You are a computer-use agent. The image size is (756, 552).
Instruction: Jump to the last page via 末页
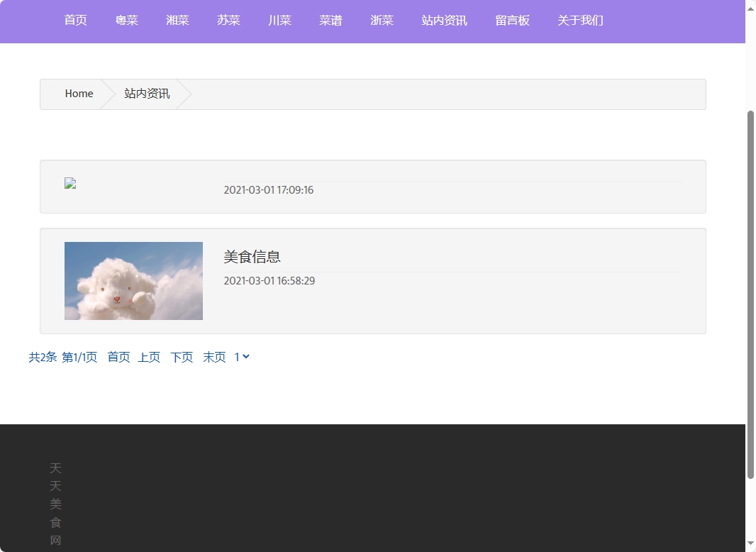[213, 357]
